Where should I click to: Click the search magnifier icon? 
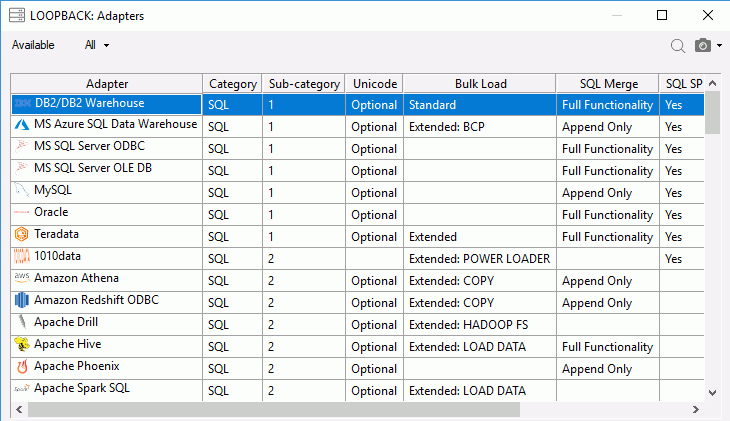coord(677,46)
